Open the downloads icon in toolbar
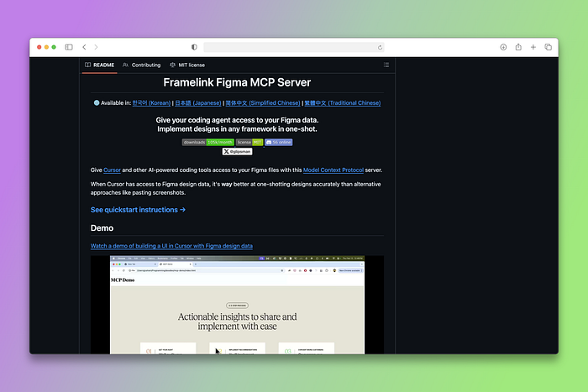Image resolution: width=588 pixels, height=392 pixels. point(503,47)
